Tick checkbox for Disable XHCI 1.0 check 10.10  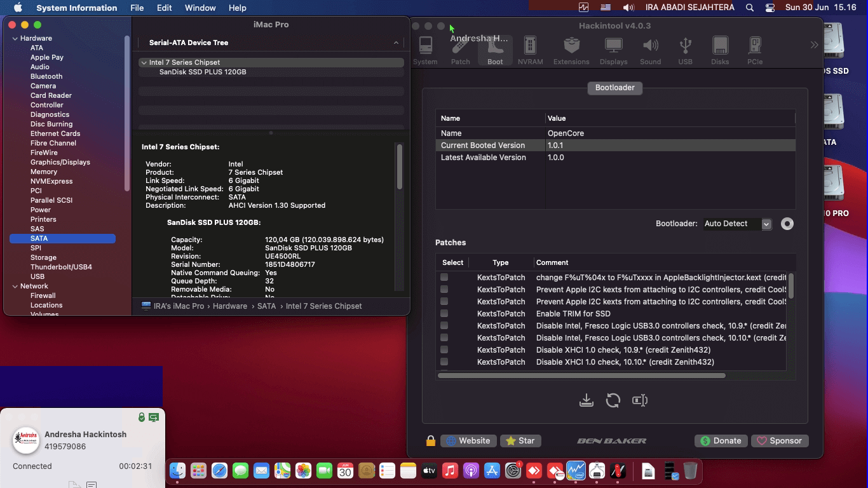point(444,362)
